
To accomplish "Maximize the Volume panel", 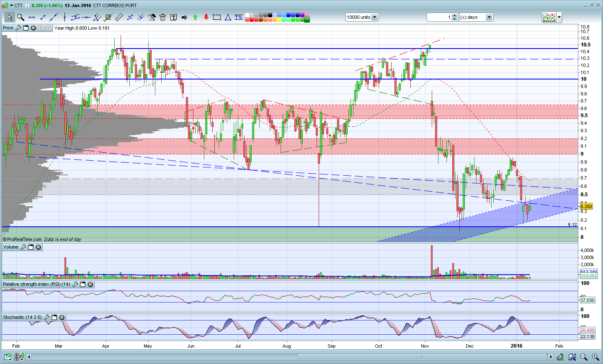I will (x=31, y=247).
